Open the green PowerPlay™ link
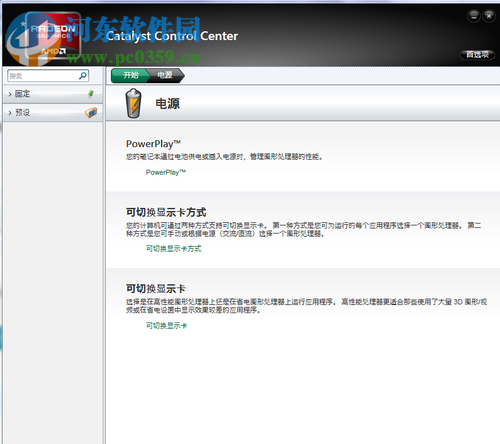This screenshot has width=500, height=444. [166, 172]
